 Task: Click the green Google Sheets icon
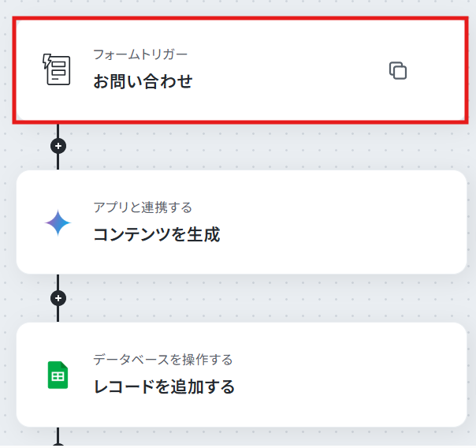tap(58, 375)
